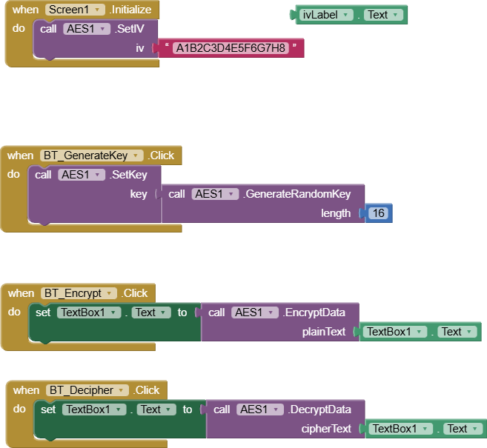This screenshot has width=487, height=448.
Task: Open AES1 dropdown in EncryptData block
Action: (x=273, y=312)
